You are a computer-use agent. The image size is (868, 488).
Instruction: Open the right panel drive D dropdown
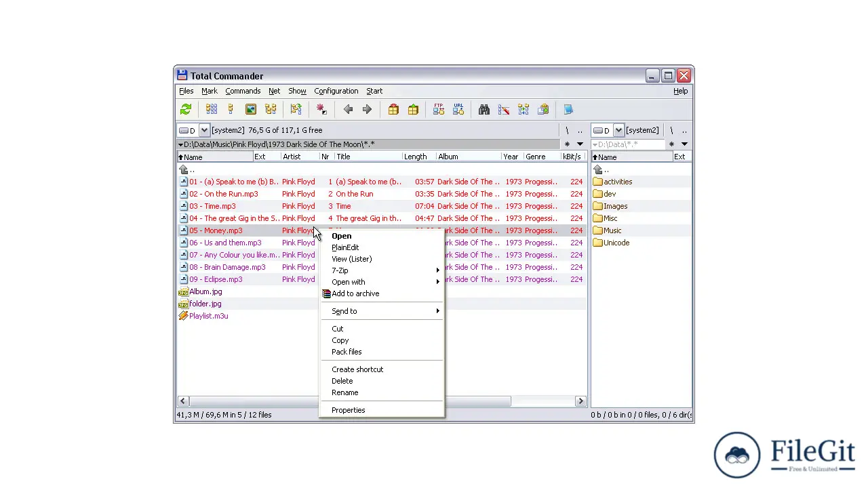[618, 130]
